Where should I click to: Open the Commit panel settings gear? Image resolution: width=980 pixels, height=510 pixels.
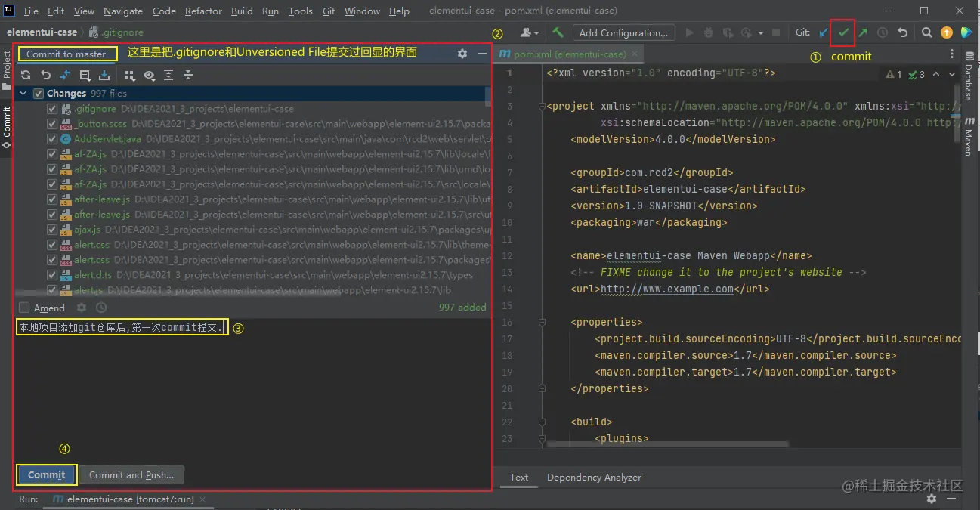pos(462,54)
